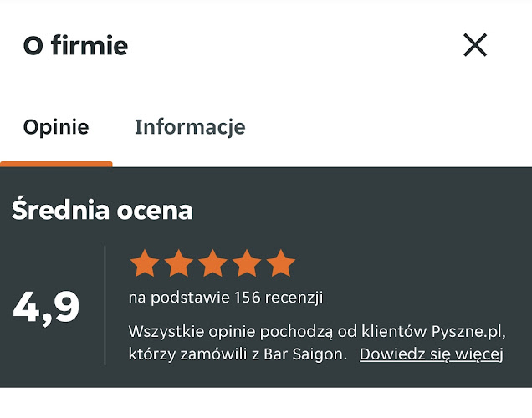Click the second orange rating star

pos(179,263)
